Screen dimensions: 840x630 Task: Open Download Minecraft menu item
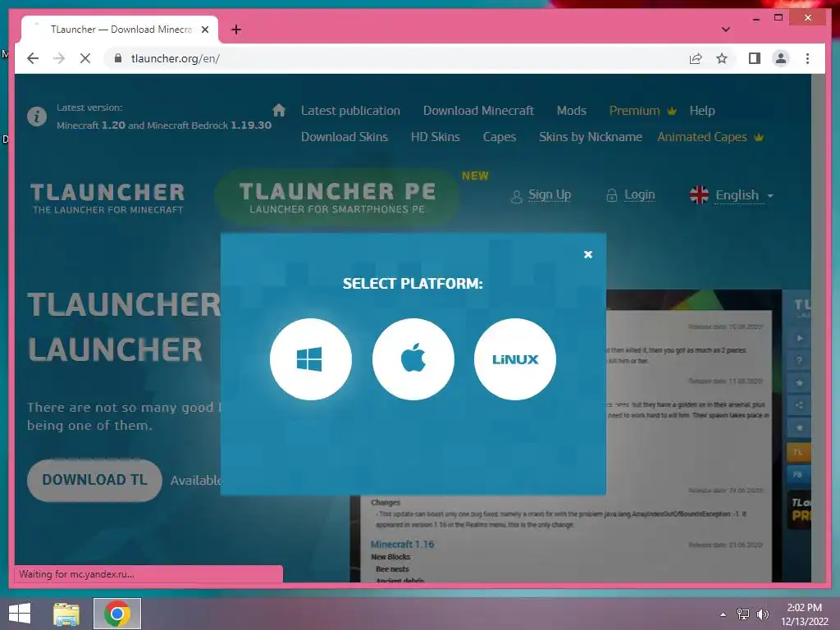coord(478,111)
